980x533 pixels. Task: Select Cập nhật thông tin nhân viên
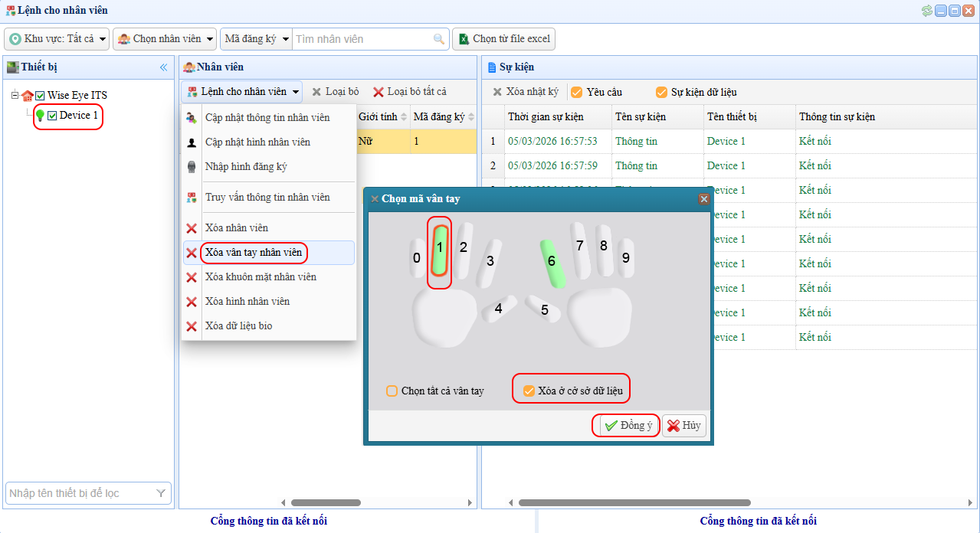click(x=267, y=118)
